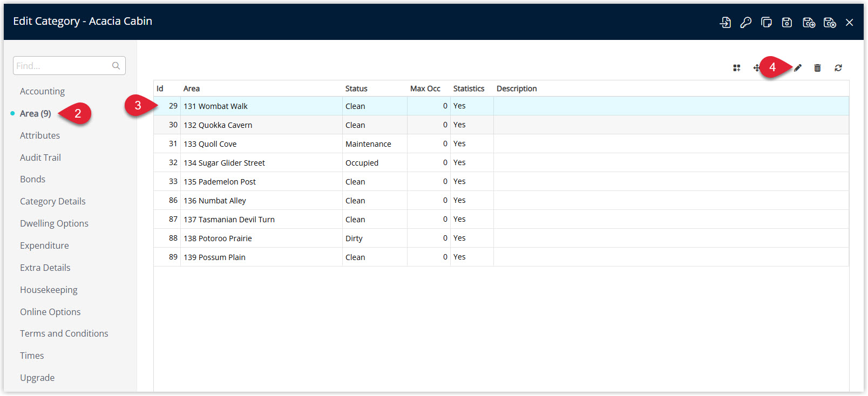The image size is (868, 396).
Task: Open Online Options section
Action: click(50, 312)
